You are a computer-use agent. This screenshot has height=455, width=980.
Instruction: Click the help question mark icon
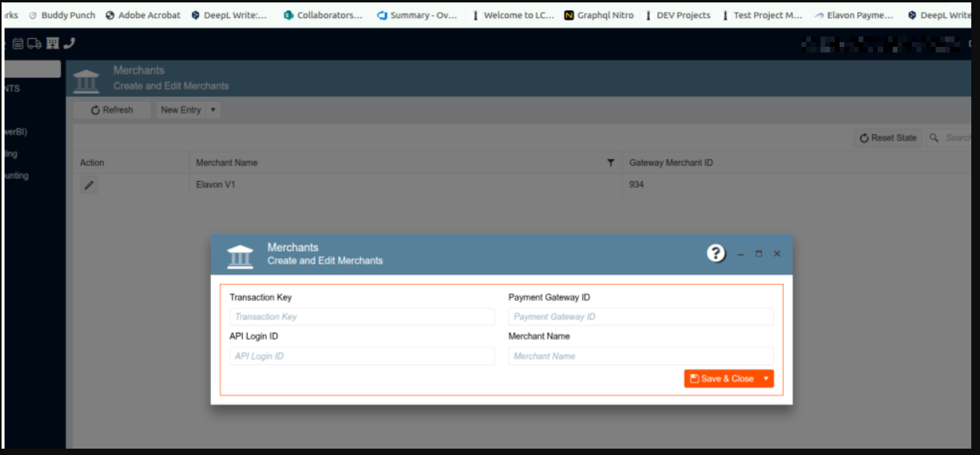716,253
